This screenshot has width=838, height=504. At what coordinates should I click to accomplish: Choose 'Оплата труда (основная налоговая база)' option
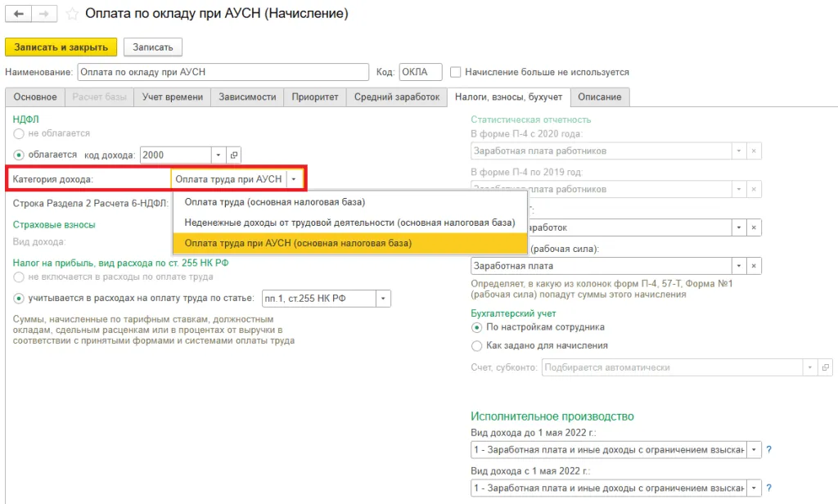pos(350,202)
